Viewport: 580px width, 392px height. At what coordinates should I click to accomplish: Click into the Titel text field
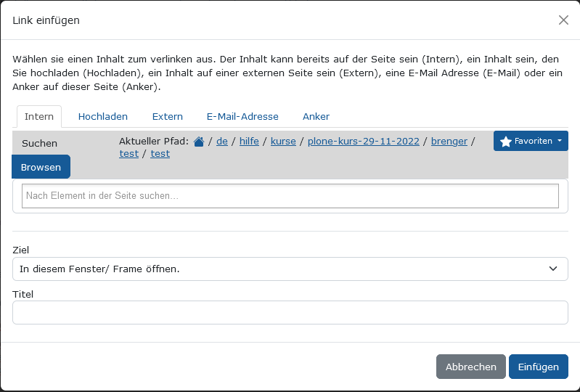click(290, 312)
